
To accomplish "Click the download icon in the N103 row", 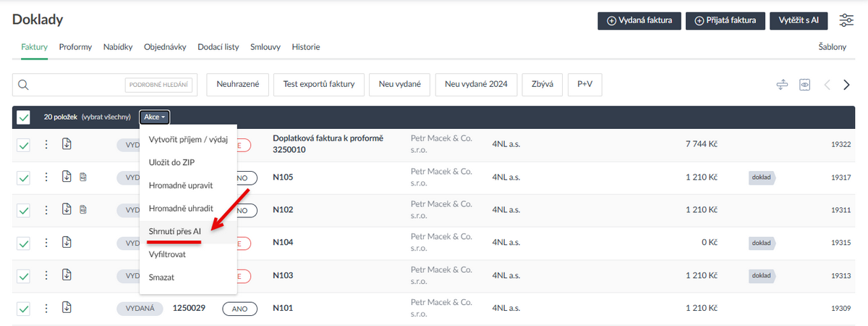I will 67,275.
